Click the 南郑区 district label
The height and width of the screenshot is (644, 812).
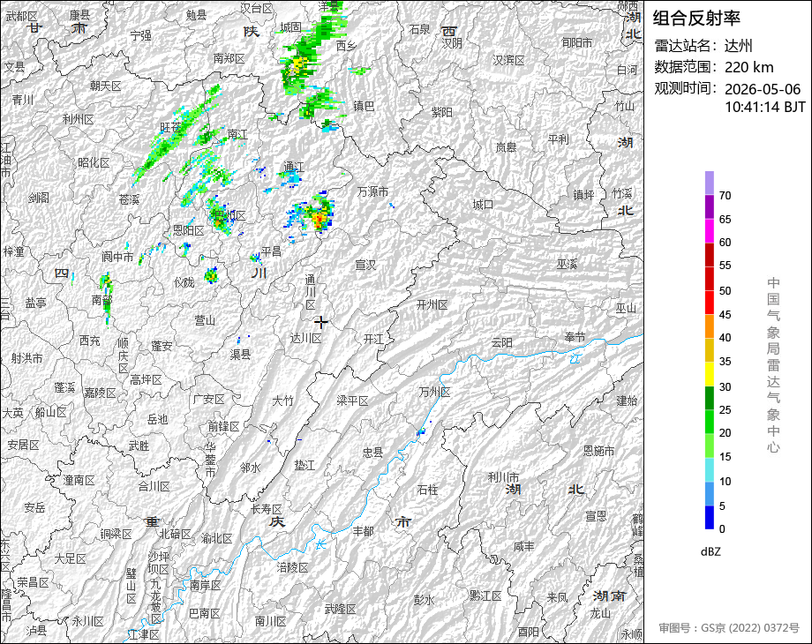229,58
